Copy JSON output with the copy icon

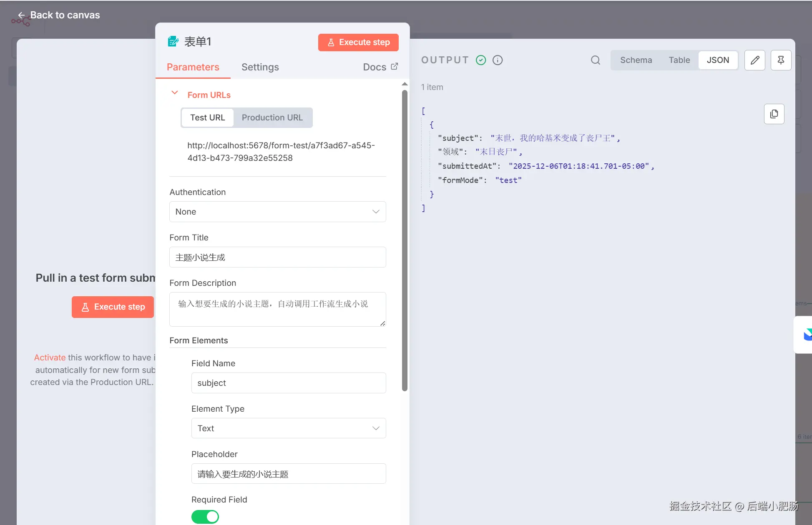pyautogui.click(x=774, y=114)
